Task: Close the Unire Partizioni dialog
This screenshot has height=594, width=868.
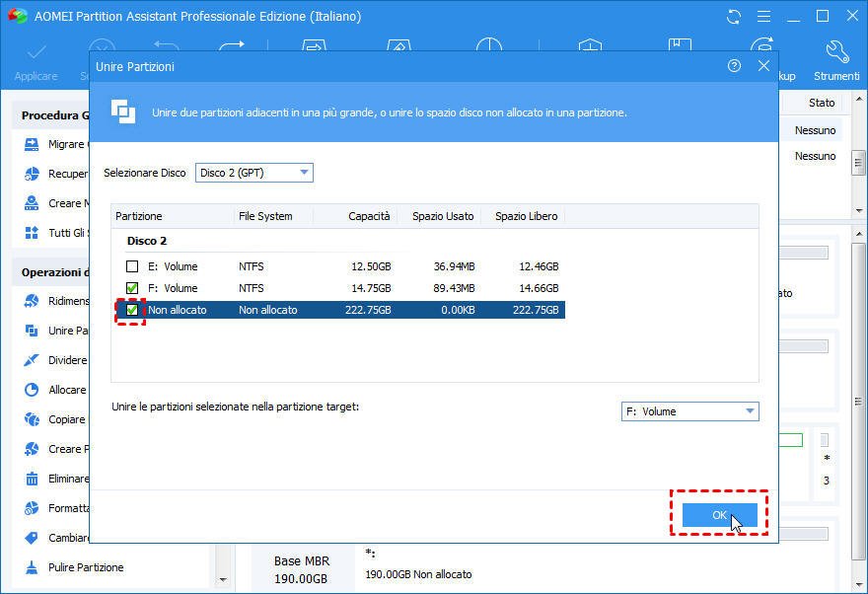Action: 763,66
